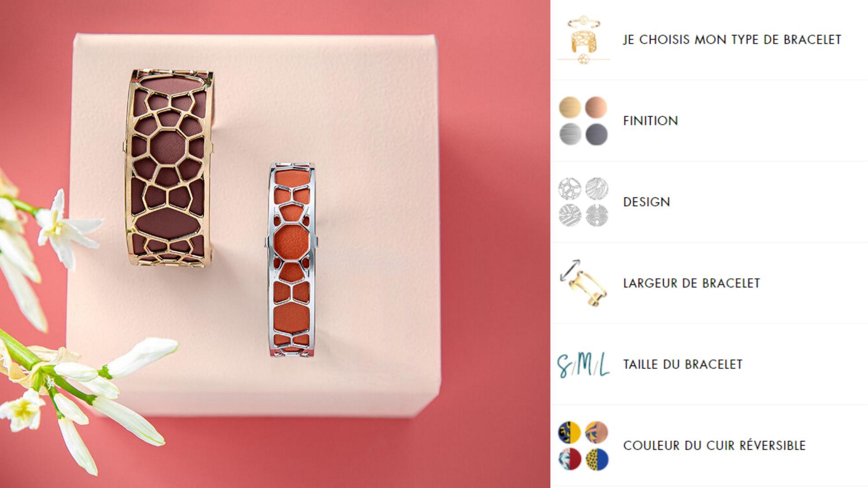Open Largeur de bracelet section
This screenshot has height=488, width=868.
tap(691, 283)
